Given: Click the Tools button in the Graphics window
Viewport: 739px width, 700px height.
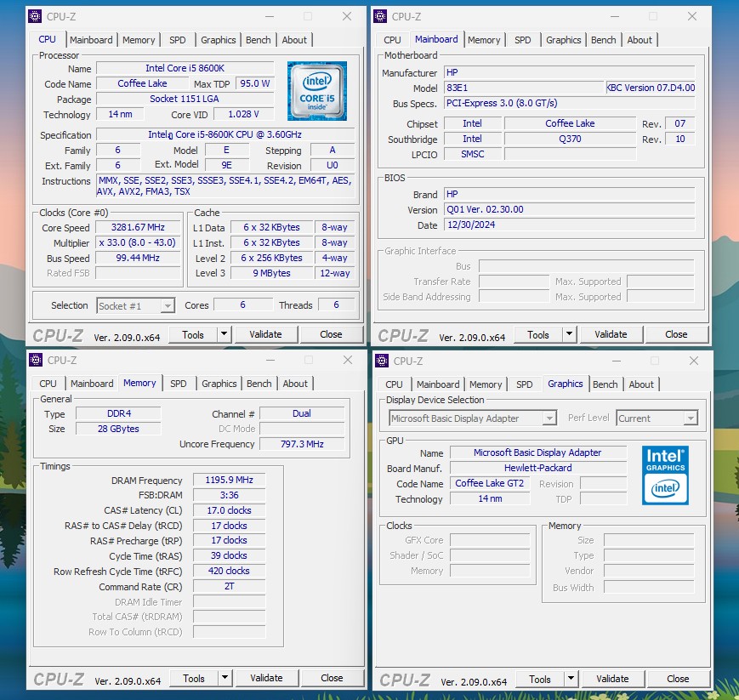Looking at the screenshot, I should [x=540, y=680].
